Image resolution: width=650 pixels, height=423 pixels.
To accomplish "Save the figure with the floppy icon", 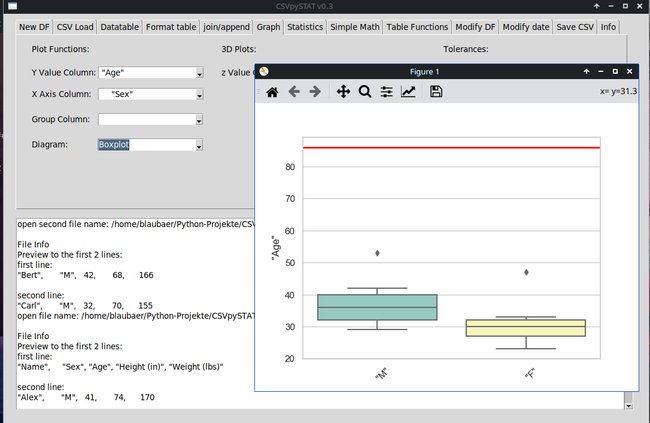I will tap(436, 92).
